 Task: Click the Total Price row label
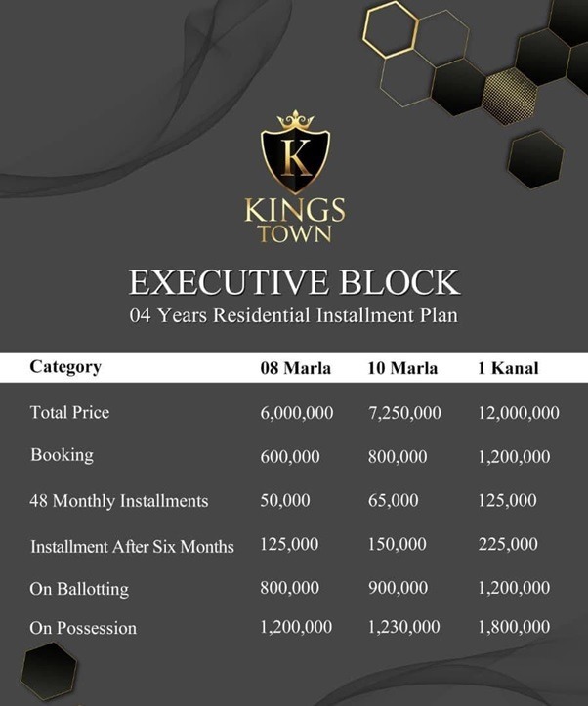point(69,412)
